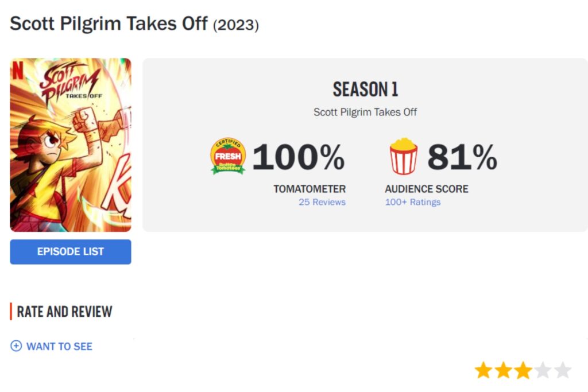
Task: Select the third gold star rating
Action: (523, 370)
